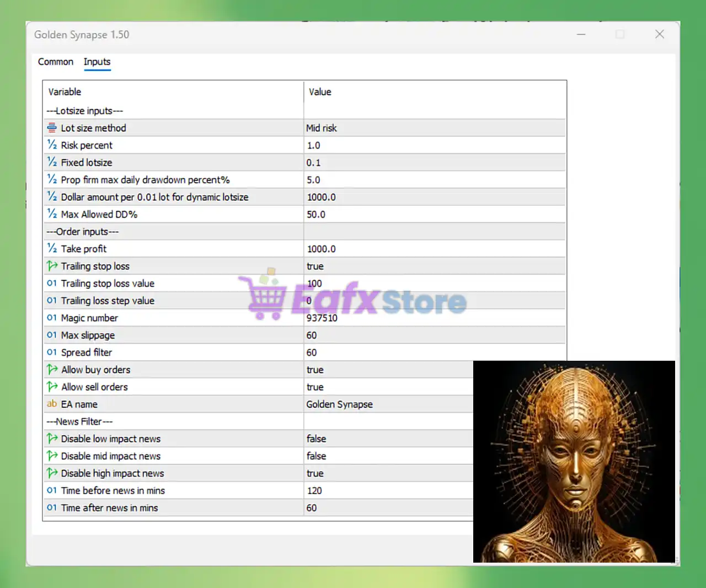Click the Magic number integer icon
Viewport: 706px width, 588px height.
click(x=52, y=318)
